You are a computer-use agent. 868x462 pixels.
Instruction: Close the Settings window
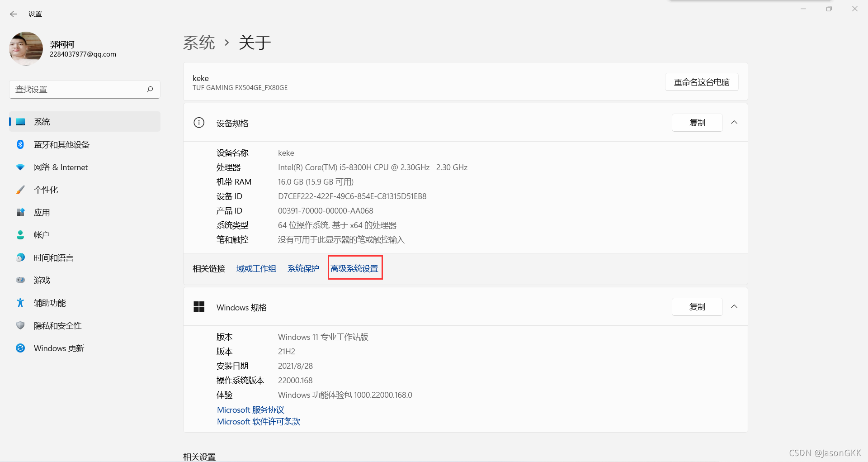[x=854, y=9]
